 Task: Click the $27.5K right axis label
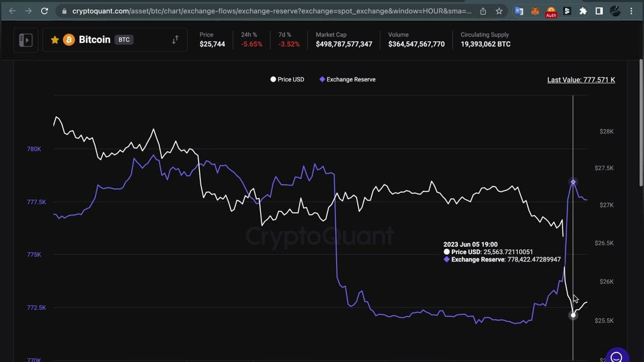click(604, 168)
